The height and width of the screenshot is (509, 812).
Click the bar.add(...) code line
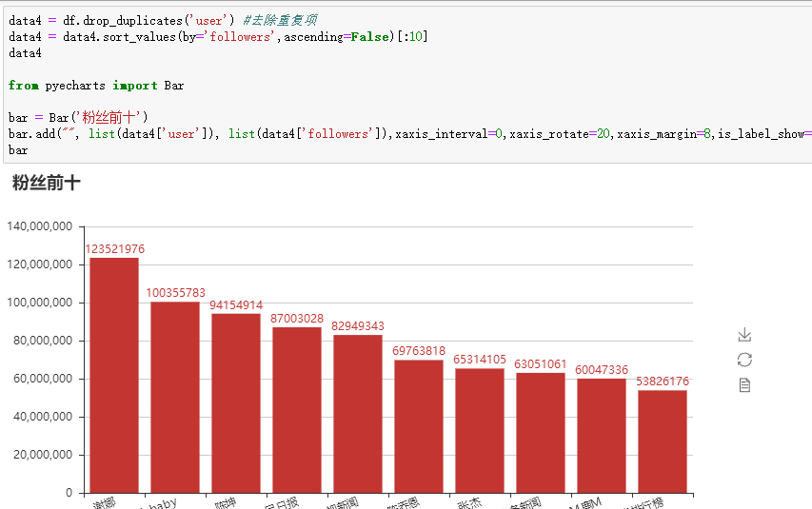(409, 133)
